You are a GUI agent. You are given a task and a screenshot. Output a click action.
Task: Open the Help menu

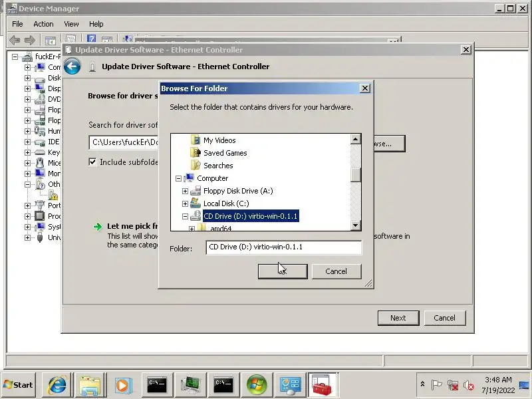tap(96, 24)
